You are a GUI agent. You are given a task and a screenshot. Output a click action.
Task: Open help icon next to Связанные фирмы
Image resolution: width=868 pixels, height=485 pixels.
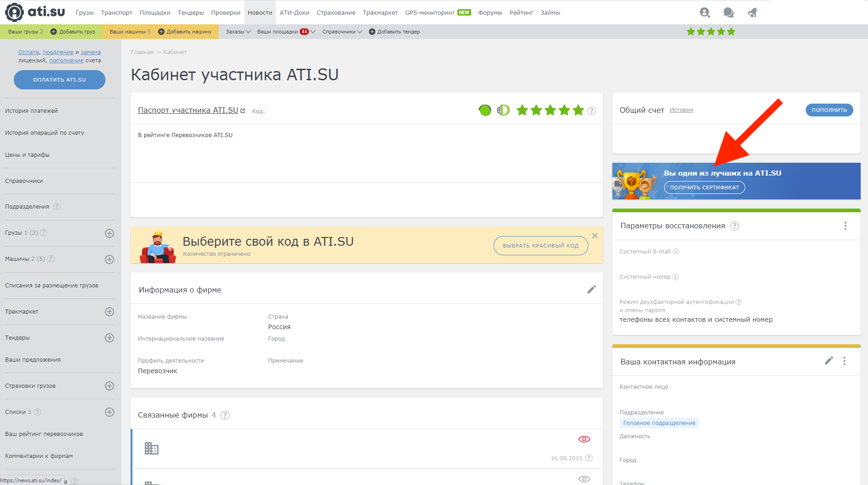point(225,415)
